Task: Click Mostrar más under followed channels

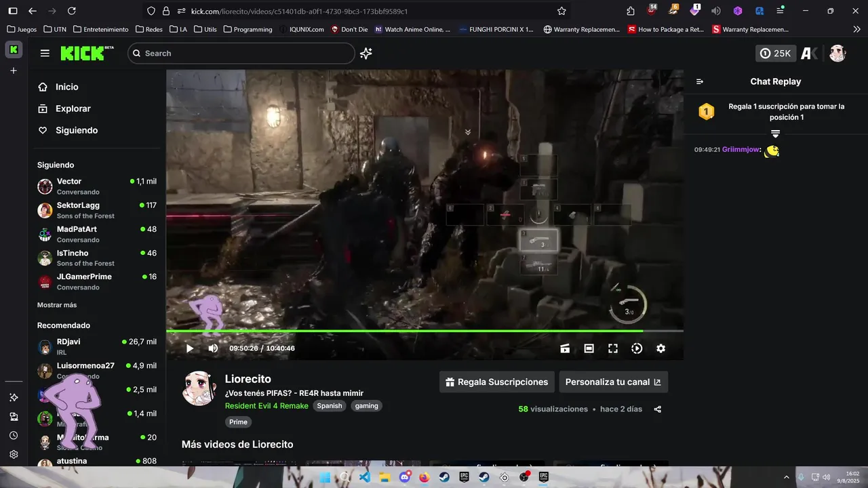Action: 57,305
